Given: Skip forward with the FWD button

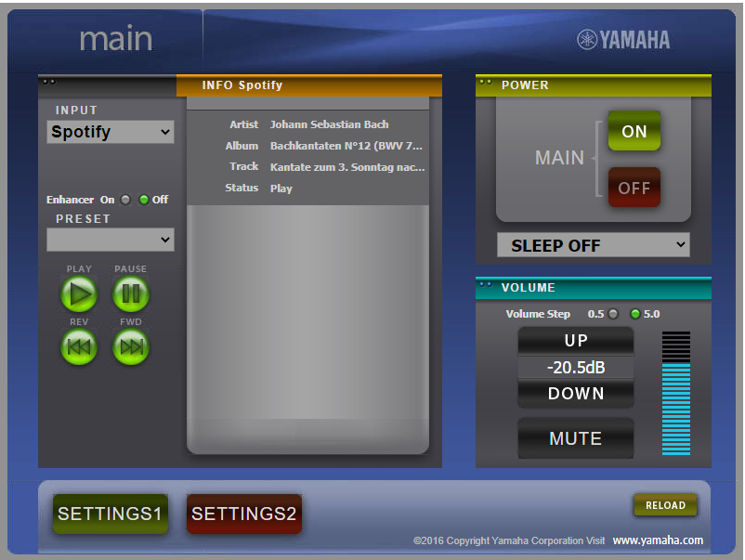Looking at the screenshot, I should click(131, 347).
